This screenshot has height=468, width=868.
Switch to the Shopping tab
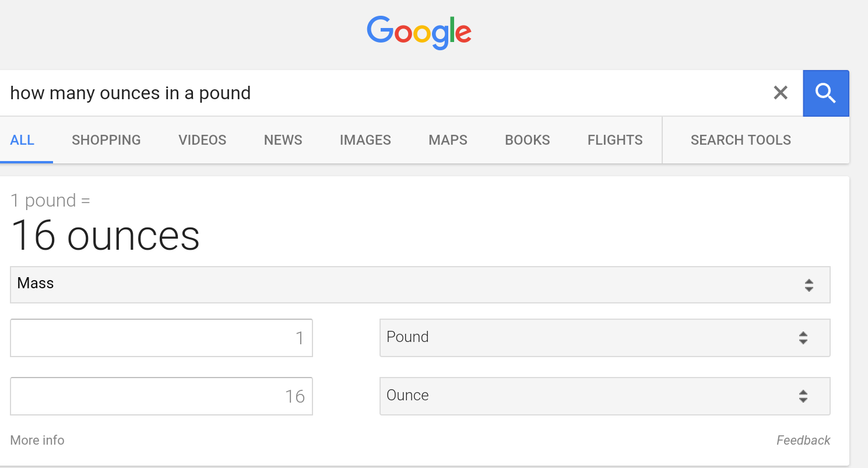click(x=106, y=140)
